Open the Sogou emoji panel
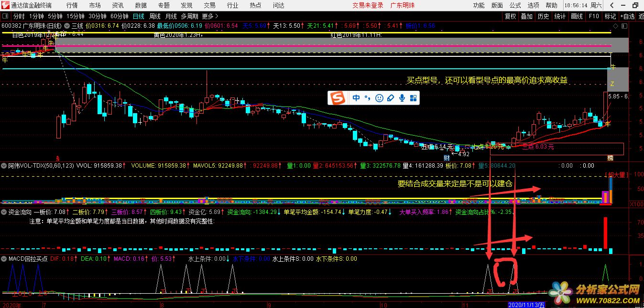This screenshot has height=308, width=644. [379, 98]
